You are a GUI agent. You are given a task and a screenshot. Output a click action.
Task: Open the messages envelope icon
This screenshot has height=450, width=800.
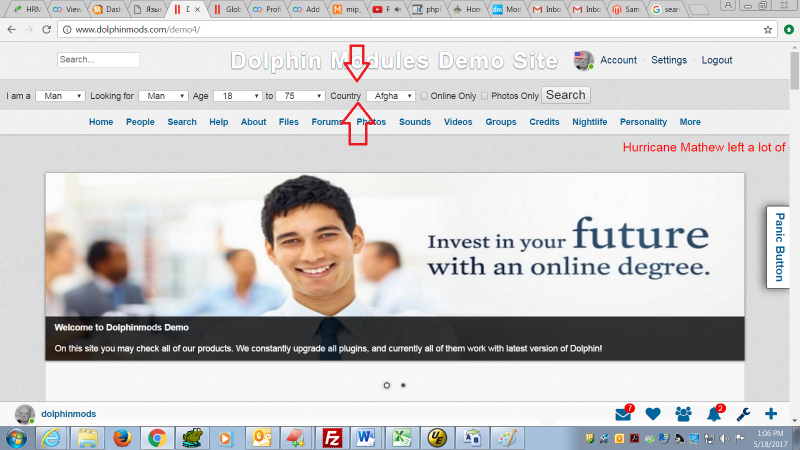pyautogui.click(x=623, y=414)
